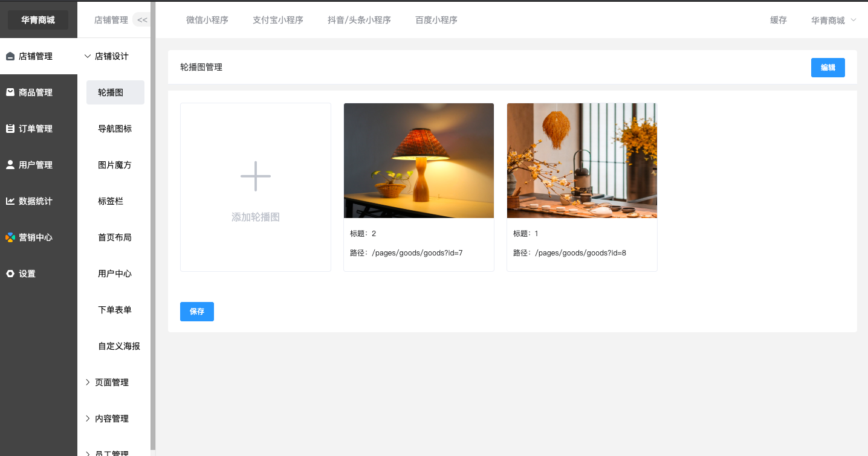Collapse sidebar with the << button
Screen dimensions: 868x456
[x=142, y=20]
